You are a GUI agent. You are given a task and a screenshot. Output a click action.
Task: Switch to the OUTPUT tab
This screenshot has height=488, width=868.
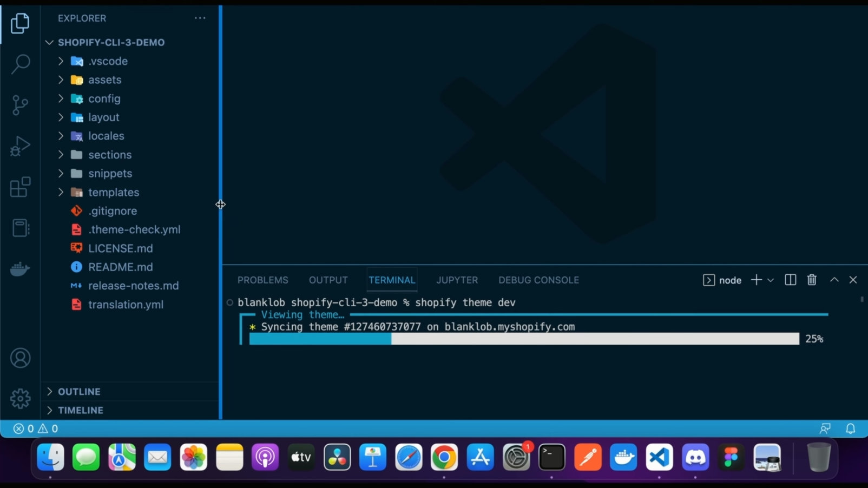click(328, 280)
